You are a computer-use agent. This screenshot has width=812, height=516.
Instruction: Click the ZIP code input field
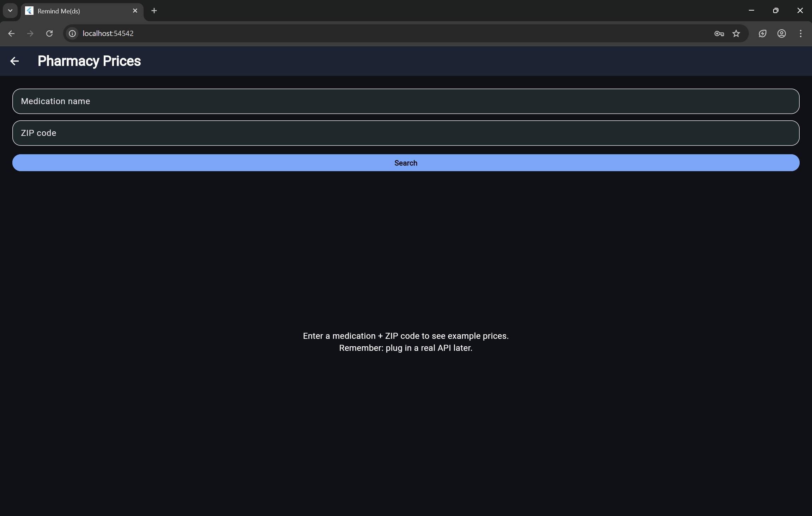[x=406, y=133]
